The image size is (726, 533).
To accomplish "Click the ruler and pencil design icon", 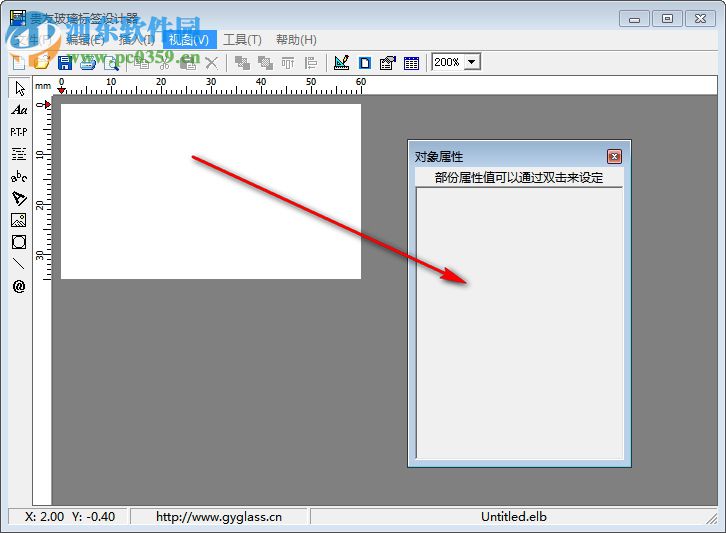I will pos(342,63).
